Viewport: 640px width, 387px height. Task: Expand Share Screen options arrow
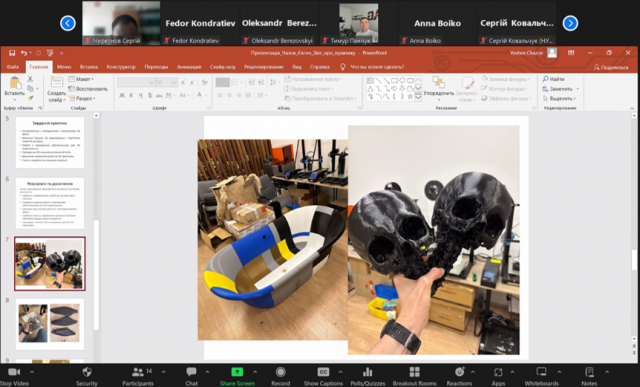pyautogui.click(x=255, y=372)
